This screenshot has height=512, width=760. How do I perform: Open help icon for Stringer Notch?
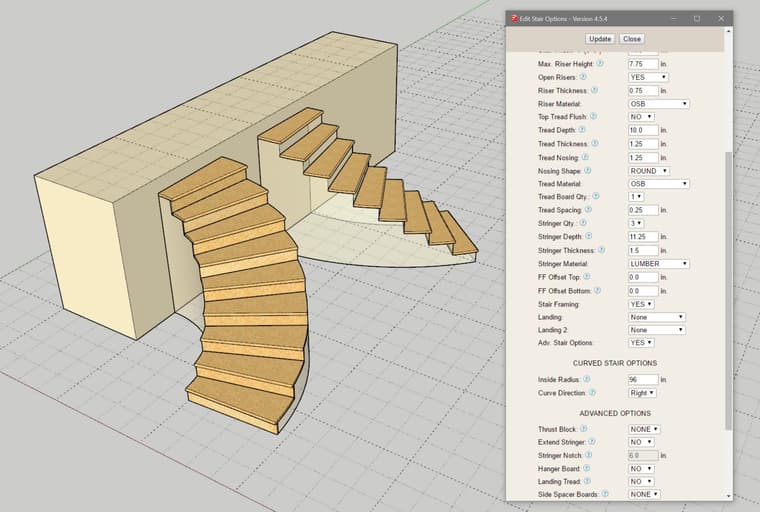point(588,455)
